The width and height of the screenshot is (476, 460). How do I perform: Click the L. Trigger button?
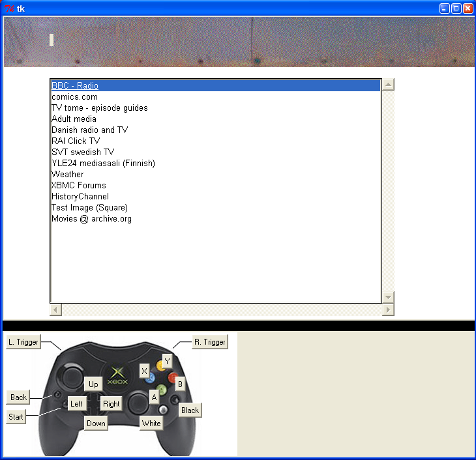[x=23, y=342]
